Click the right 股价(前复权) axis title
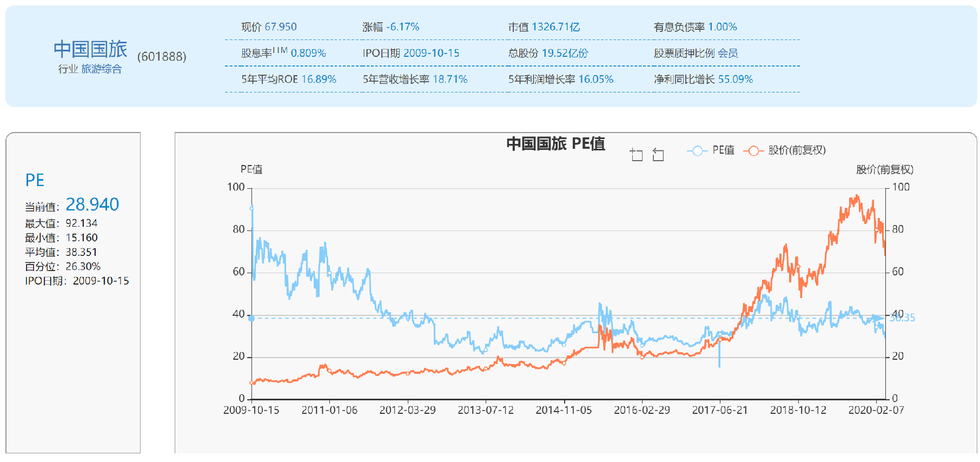The image size is (980, 462). tap(885, 170)
